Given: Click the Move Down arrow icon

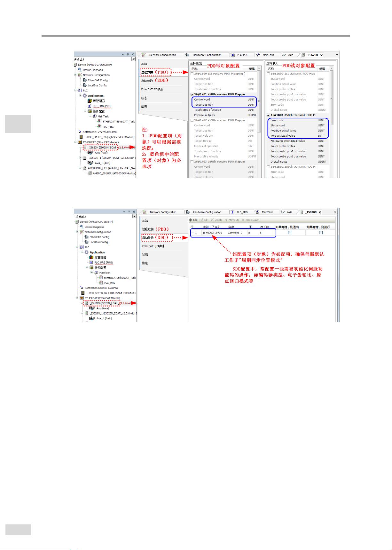Looking at the screenshot, I should click(243, 220).
